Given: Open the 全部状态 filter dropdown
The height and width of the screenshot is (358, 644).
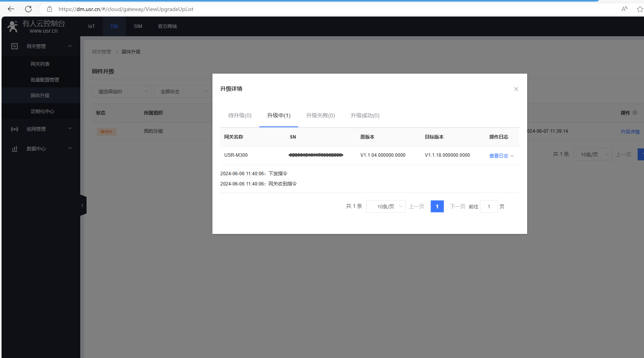Looking at the screenshot, I should [183, 91].
